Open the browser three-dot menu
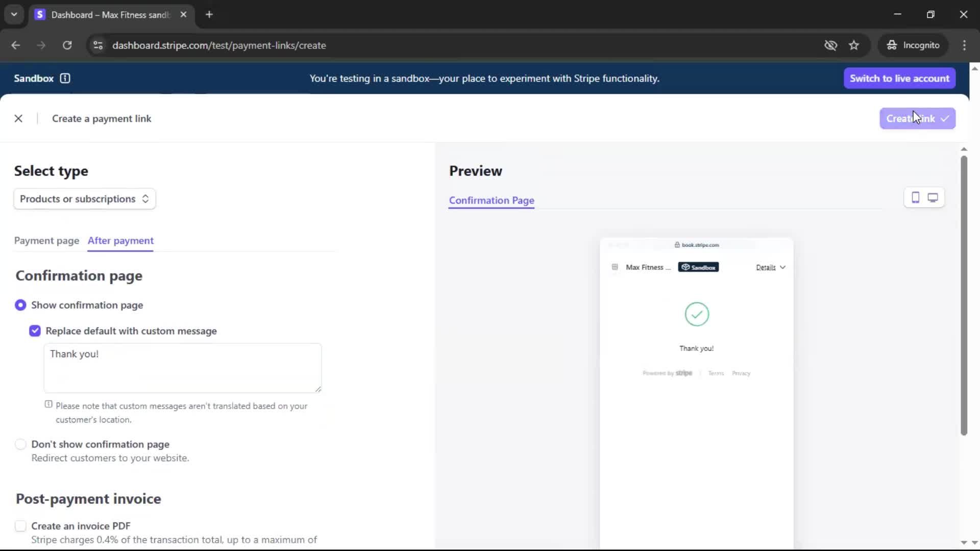980x551 pixels. 964,45
